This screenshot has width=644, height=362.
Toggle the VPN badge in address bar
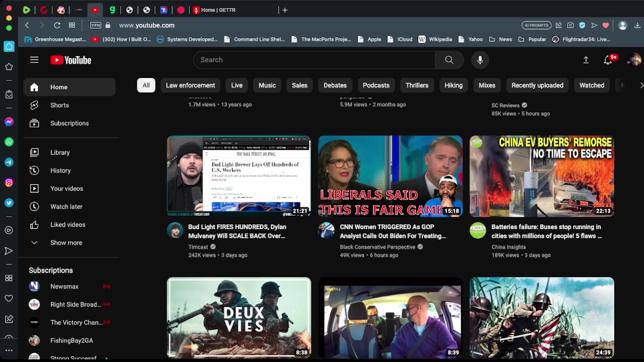click(x=96, y=25)
